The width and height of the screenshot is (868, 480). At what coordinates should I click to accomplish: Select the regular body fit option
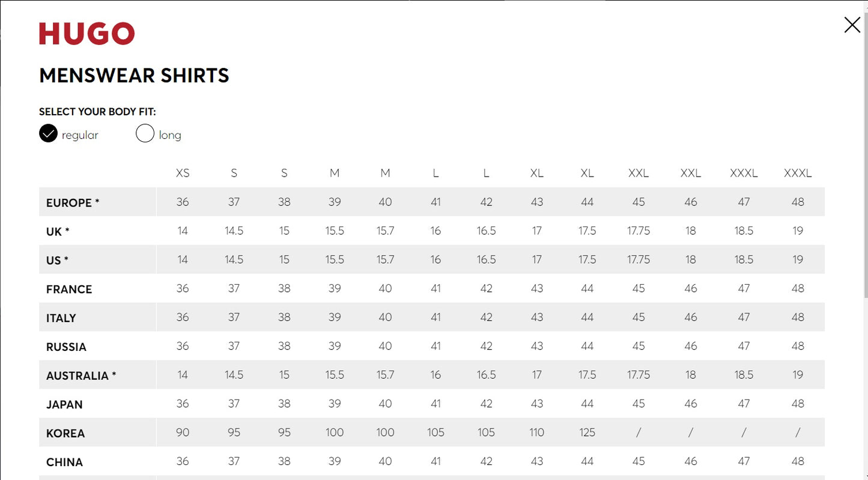(x=68, y=134)
